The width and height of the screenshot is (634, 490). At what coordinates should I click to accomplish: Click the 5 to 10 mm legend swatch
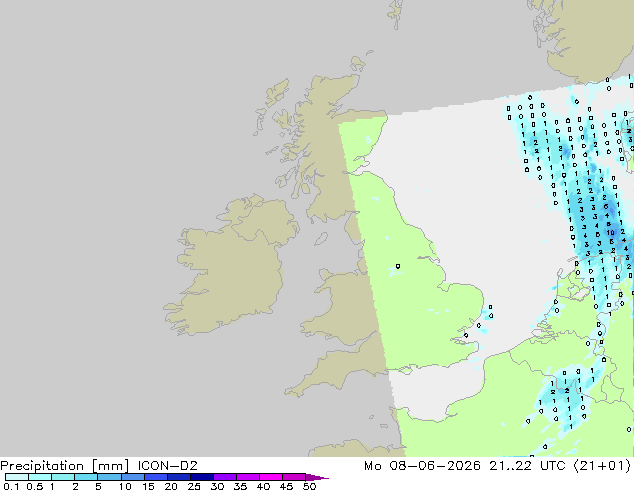coord(109,477)
